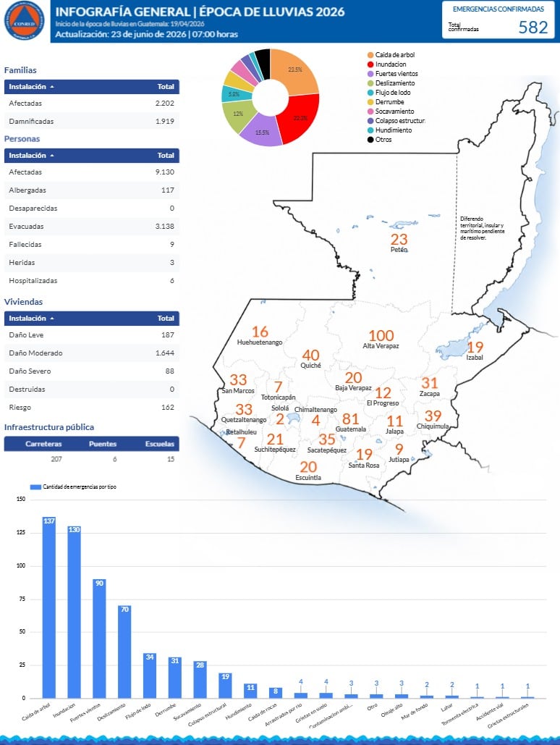Click the Colapso estructural bar labeled 19

(x=225, y=686)
